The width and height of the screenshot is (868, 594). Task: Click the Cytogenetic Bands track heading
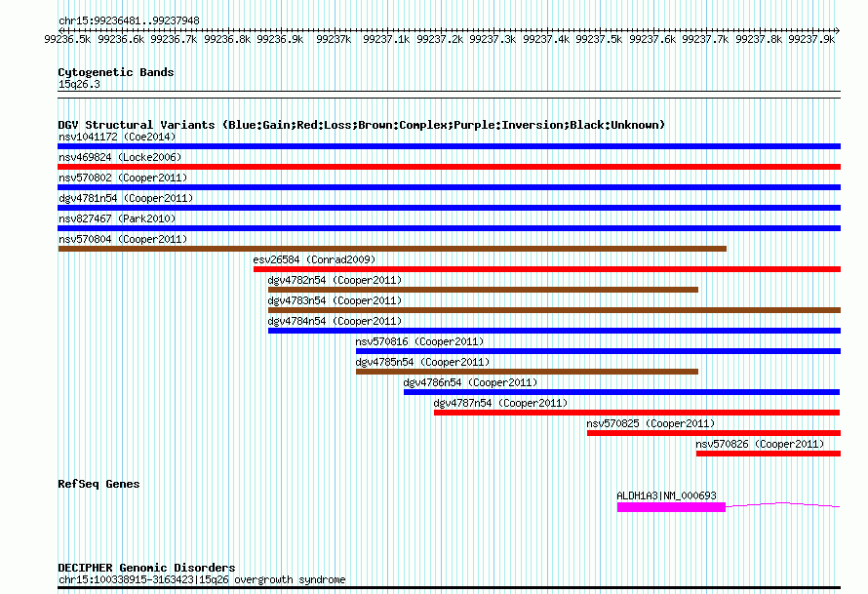pyautogui.click(x=116, y=72)
